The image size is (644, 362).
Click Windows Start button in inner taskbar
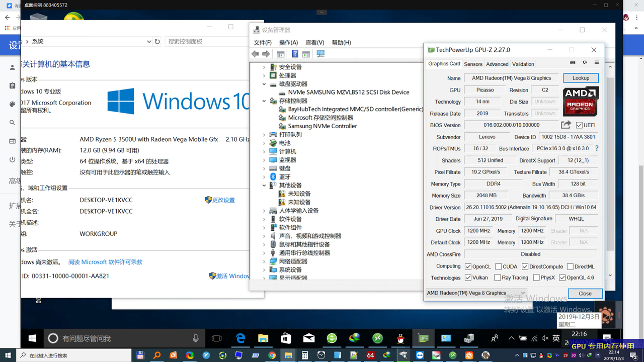click(x=33, y=338)
